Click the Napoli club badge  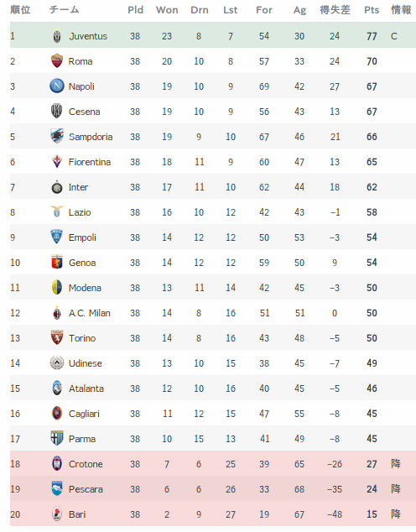(x=57, y=86)
